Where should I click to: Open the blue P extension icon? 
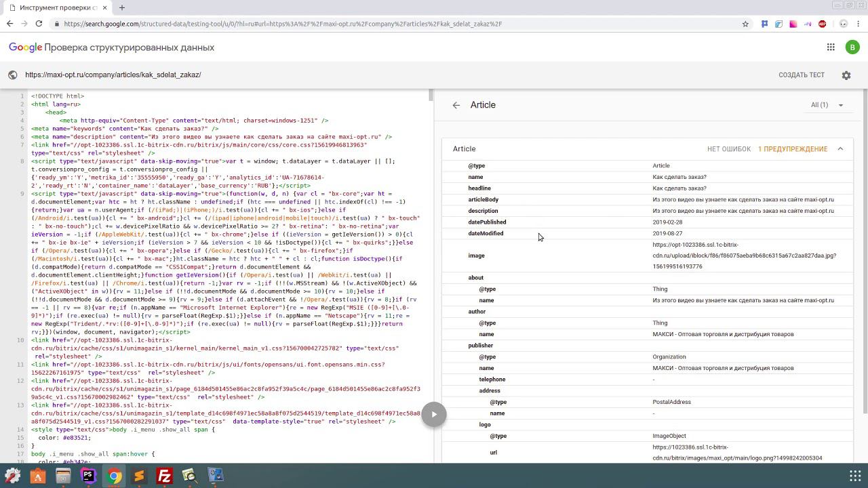tap(764, 24)
